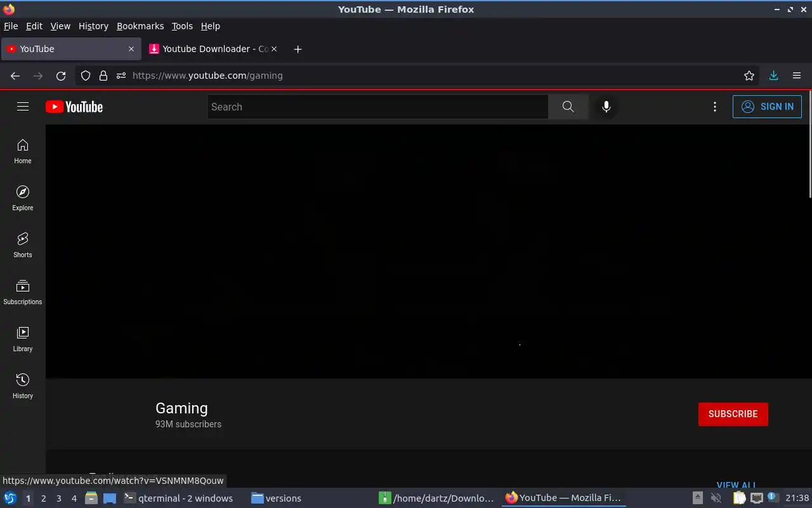
Task: Open Library in the sidebar
Action: pyautogui.click(x=23, y=340)
